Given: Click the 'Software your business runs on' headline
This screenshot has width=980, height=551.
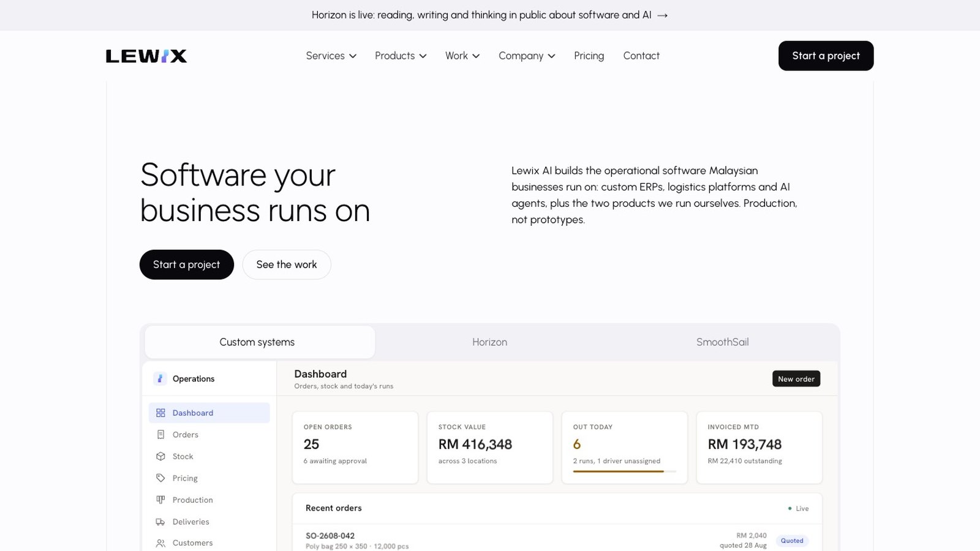Looking at the screenshot, I should tap(255, 193).
